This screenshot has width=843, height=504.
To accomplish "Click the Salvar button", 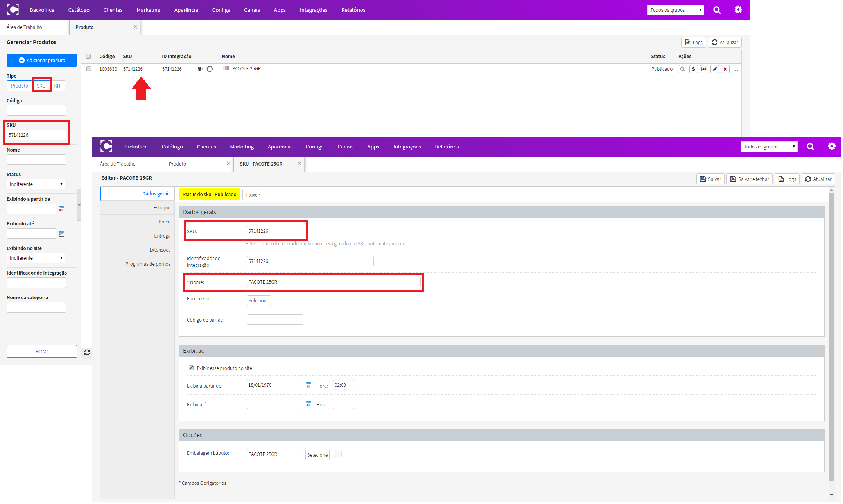I will click(x=710, y=179).
